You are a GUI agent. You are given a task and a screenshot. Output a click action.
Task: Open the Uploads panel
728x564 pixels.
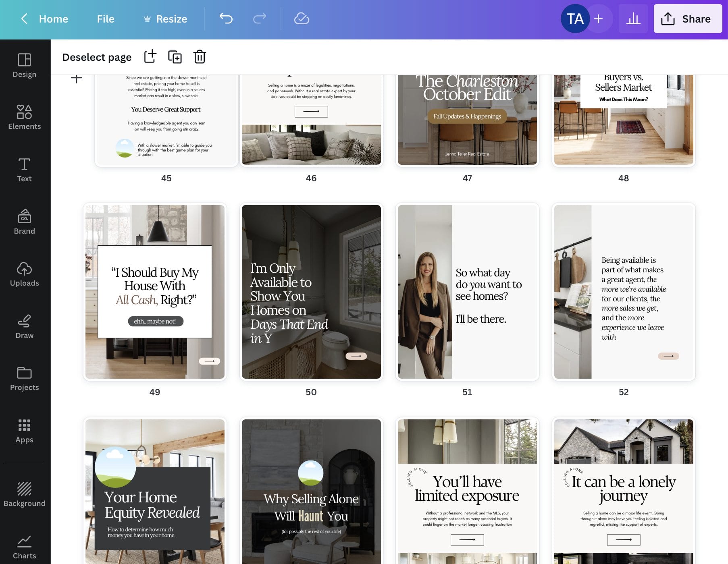point(25,274)
